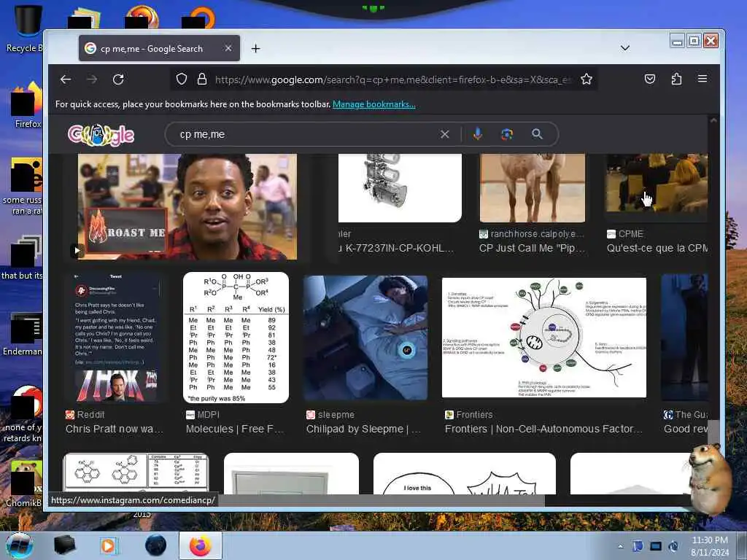Open the ranchhorse.calpoly horse image
The width and height of the screenshot is (747, 560).
coord(532,187)
